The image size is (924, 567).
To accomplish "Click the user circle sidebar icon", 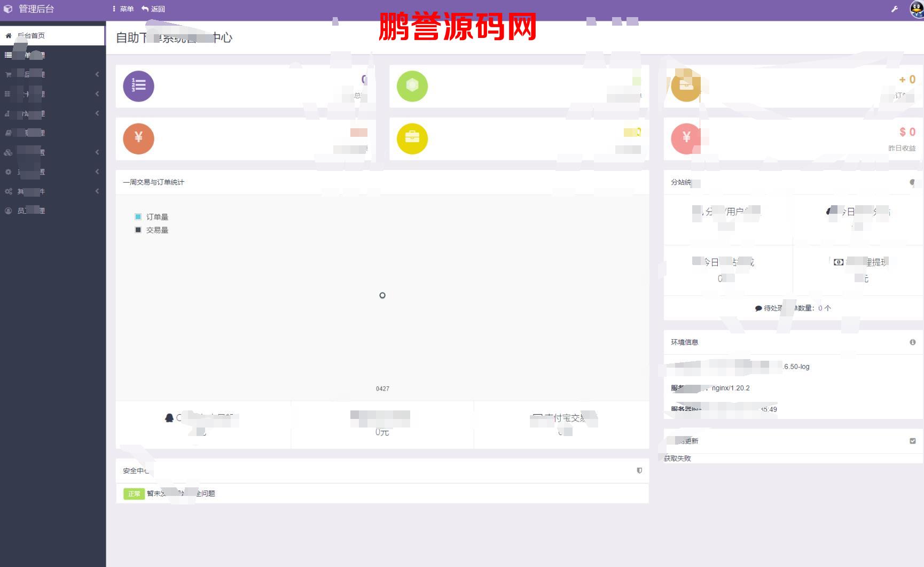I will tap(8, 211).
